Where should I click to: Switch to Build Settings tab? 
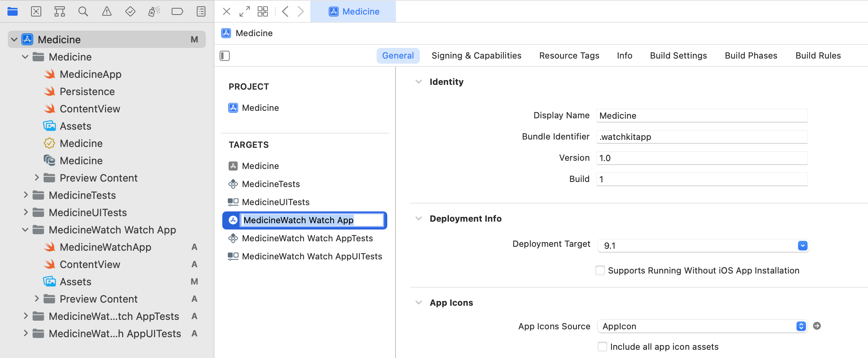(x=678, y=56)
